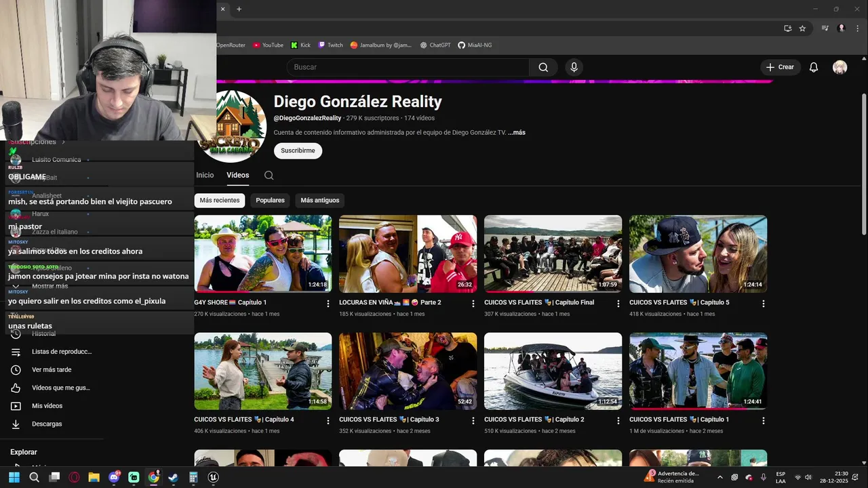Open options for CUICOS VS FLAITES Capítulo 5

pos(763,304)
